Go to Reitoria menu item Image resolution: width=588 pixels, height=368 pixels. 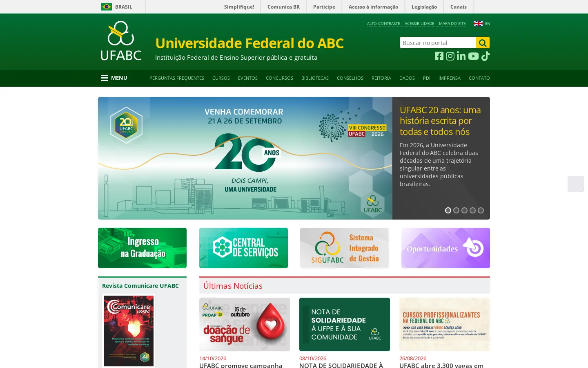coord(381,78)
